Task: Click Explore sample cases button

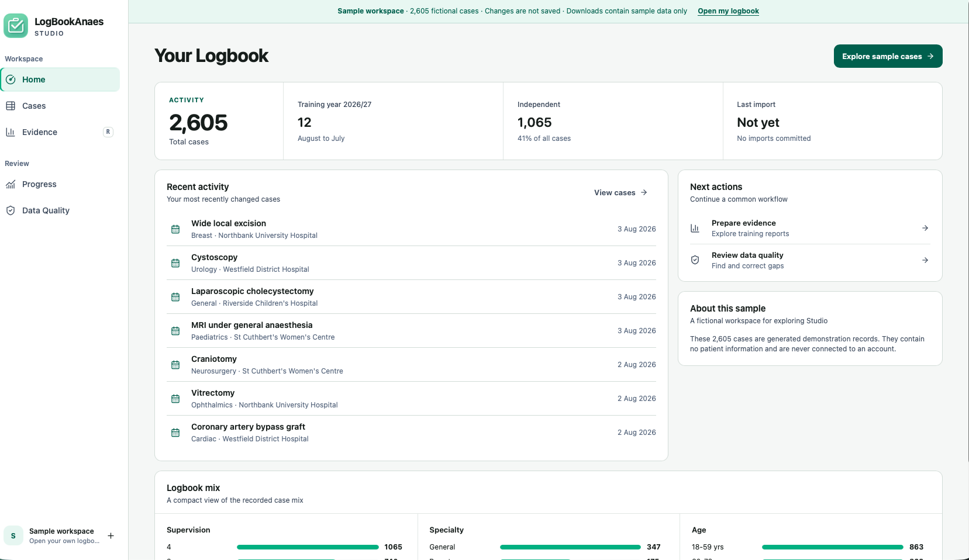Action: (x=888, y=56)
